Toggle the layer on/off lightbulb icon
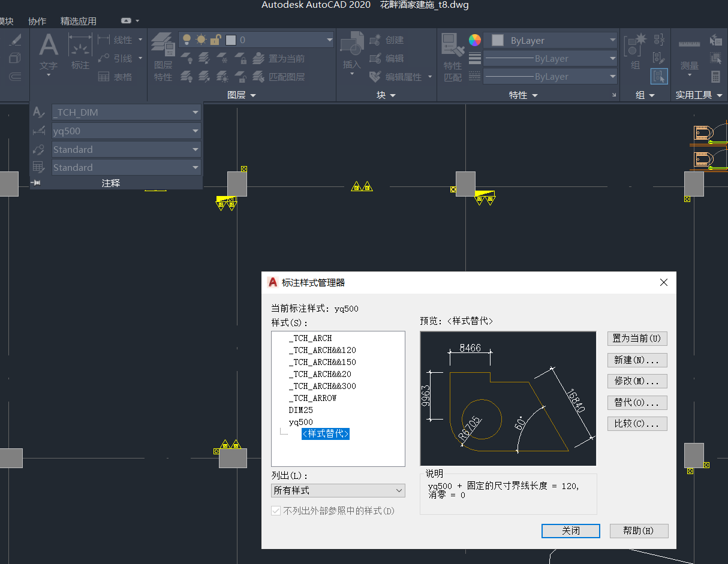This screenshot has width=728, height=564. tap(186, 40)
